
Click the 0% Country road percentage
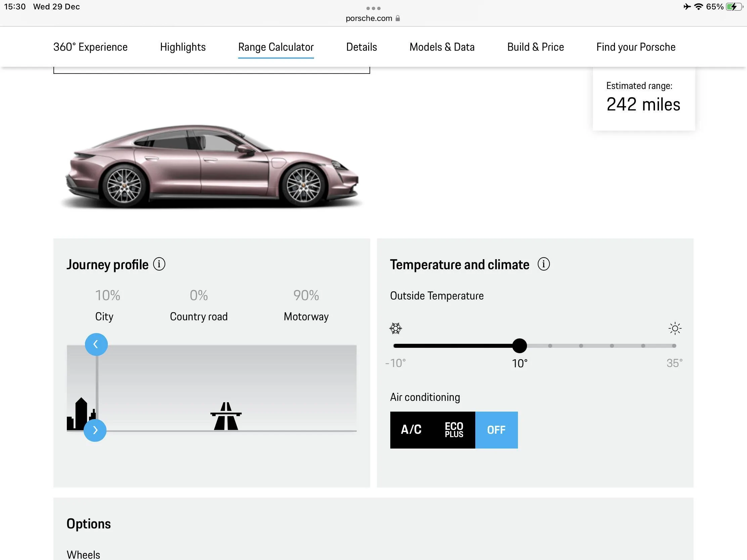199,295
